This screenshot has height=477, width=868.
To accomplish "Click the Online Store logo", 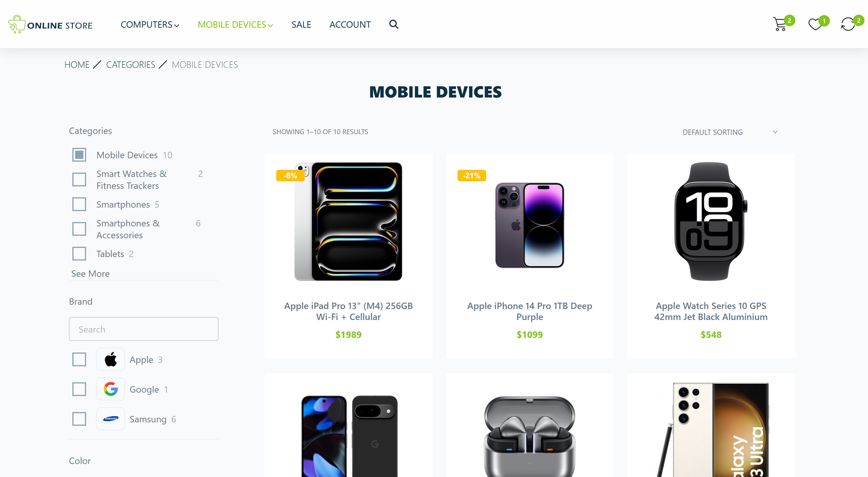I will [x=50, y=24].
